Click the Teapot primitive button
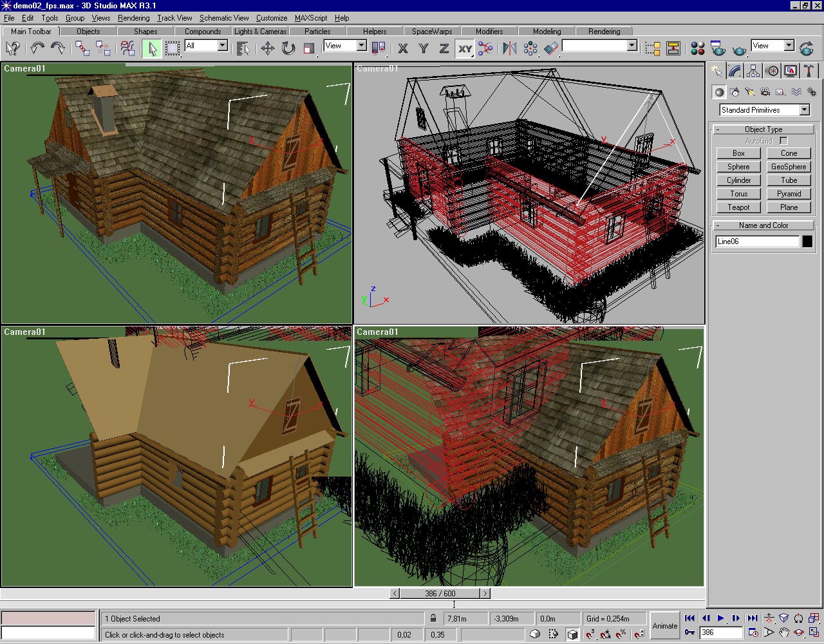 click(738, 207)
